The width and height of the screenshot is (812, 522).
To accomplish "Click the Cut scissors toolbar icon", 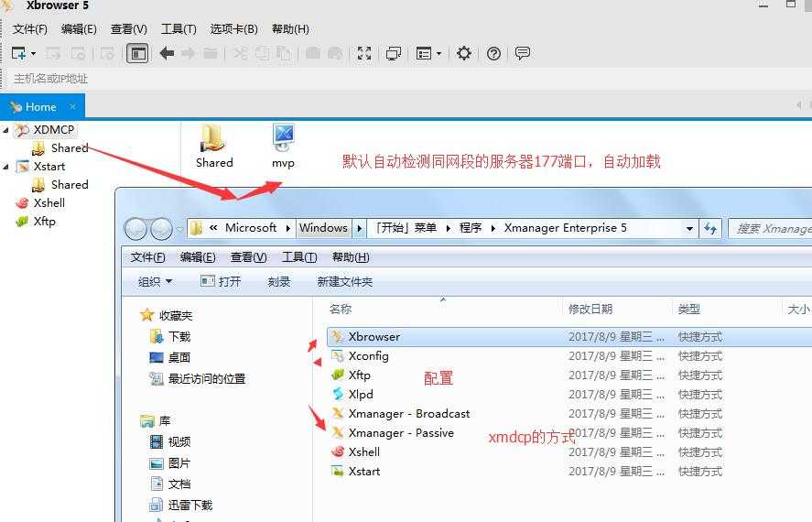I will tap(240, 53).
